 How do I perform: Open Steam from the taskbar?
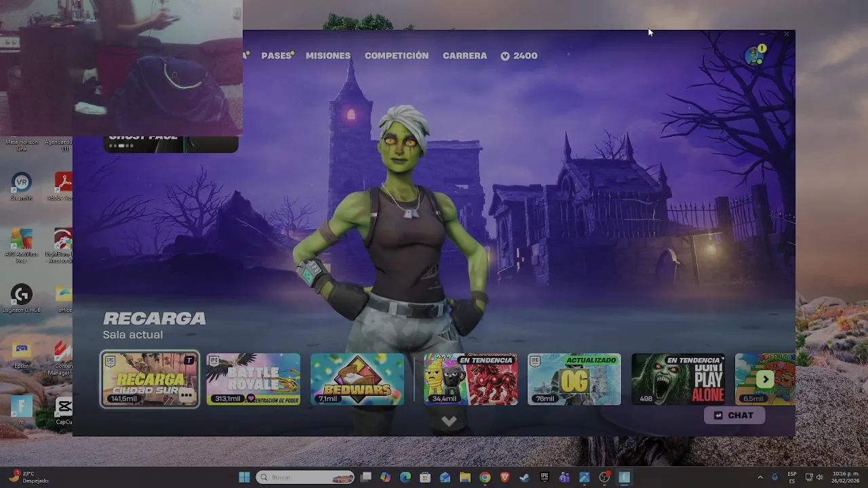(x=524, y=477)
